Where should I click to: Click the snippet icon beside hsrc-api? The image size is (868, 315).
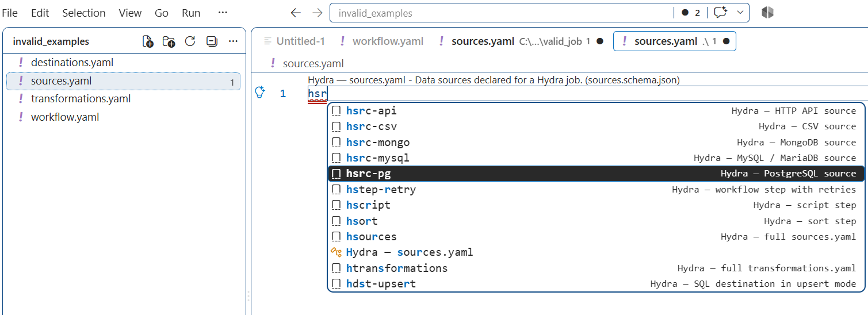tap(337, 111)
